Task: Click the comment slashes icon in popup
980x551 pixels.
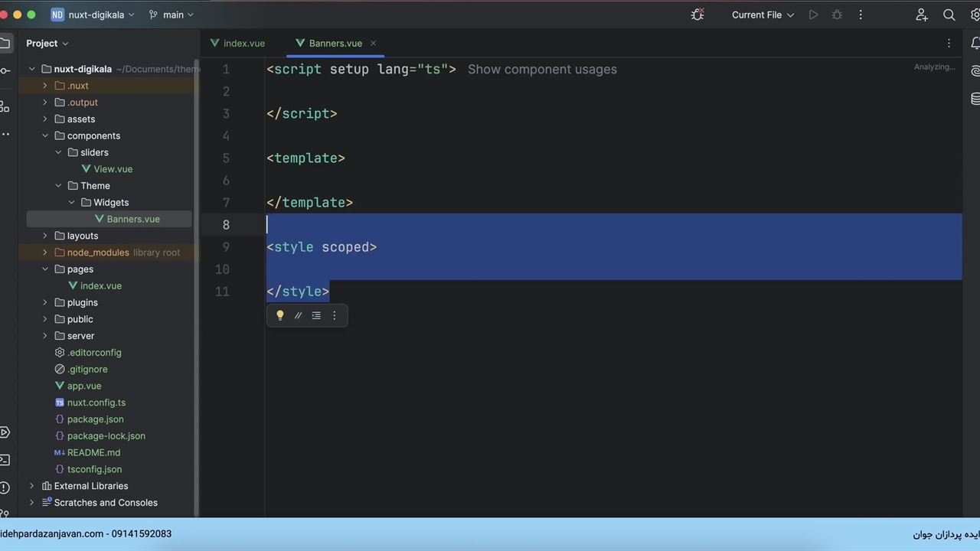Action: click(299, 315)
